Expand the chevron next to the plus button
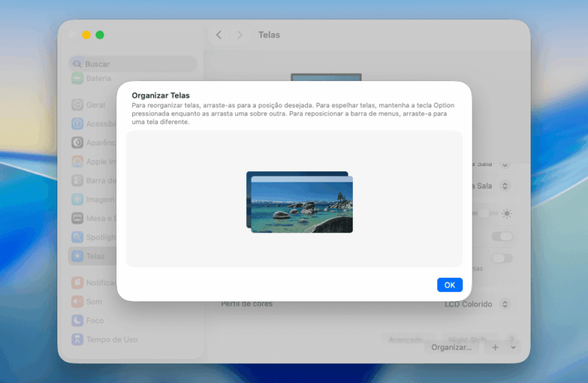588x383 pixels. 513,348
